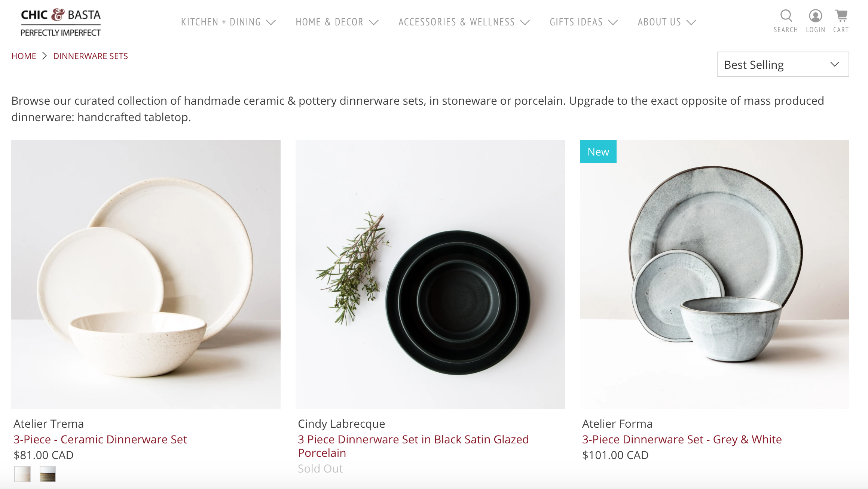Open the search magnifier icon
Viewport: 868px width, 489px height.
point(786,16)
